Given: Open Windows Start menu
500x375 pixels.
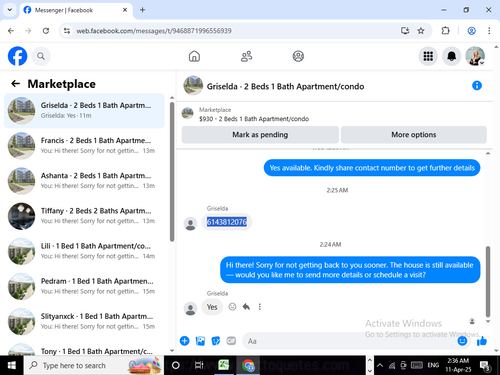Looking at the screenshot, I should (x=12, y=365).
